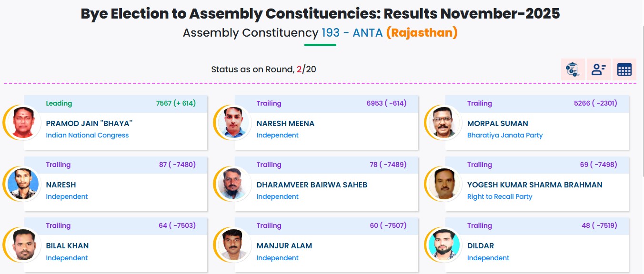Click Pramod Jain "Bhaya" candidate photo
The width and height of the screenshot is (644, 274).
24,122
